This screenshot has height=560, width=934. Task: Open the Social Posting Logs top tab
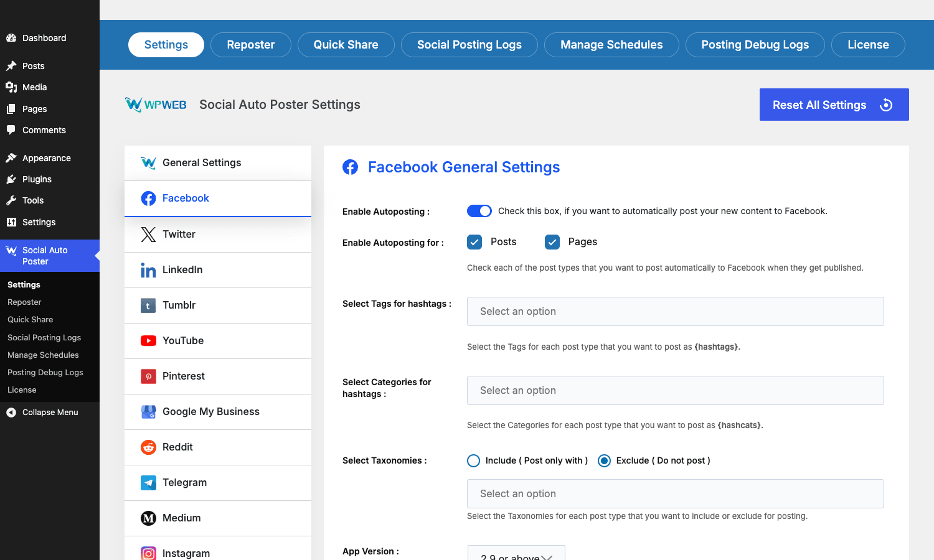469,45
